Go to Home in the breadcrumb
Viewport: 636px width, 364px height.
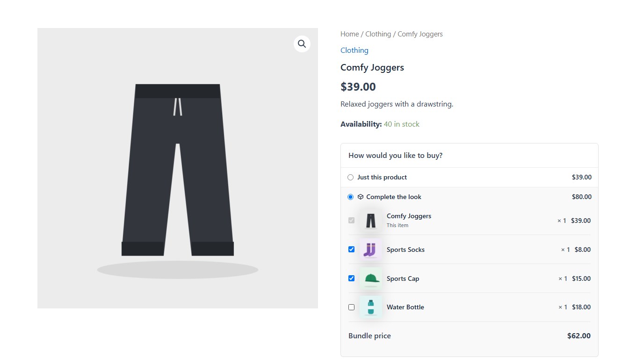click(x=350, y=34)
